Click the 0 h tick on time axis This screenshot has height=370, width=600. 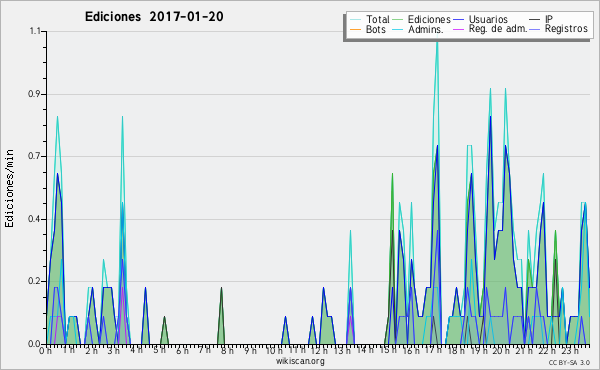click(x=45, y=351)
